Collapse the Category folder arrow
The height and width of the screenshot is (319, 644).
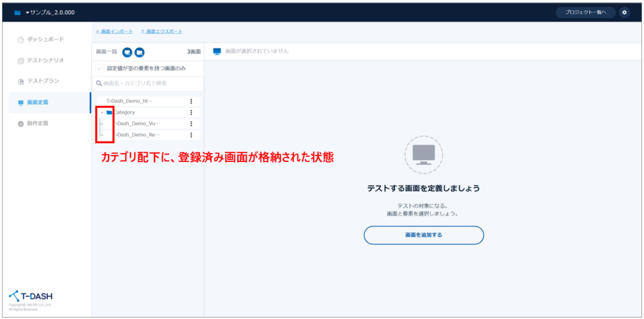[102, 112]
